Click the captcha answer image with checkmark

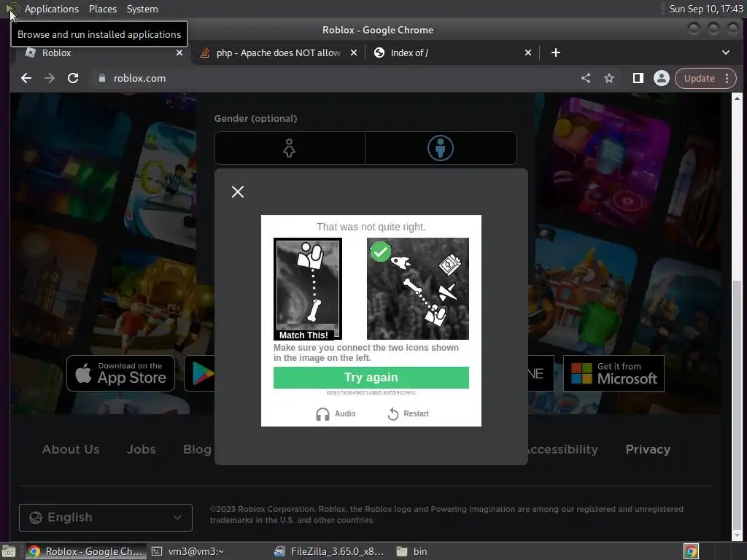click(x=418, y=289)
